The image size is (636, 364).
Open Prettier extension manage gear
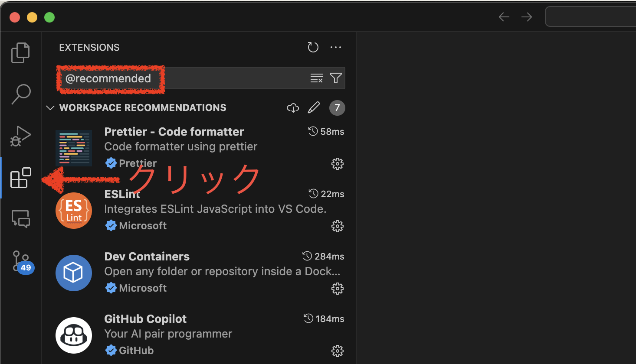pos(337,163)
